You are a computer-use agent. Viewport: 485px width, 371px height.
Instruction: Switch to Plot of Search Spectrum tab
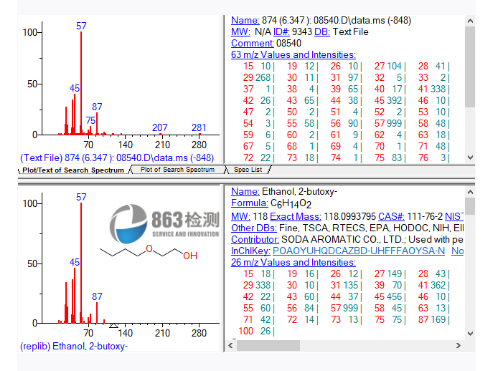coord(177,170)
